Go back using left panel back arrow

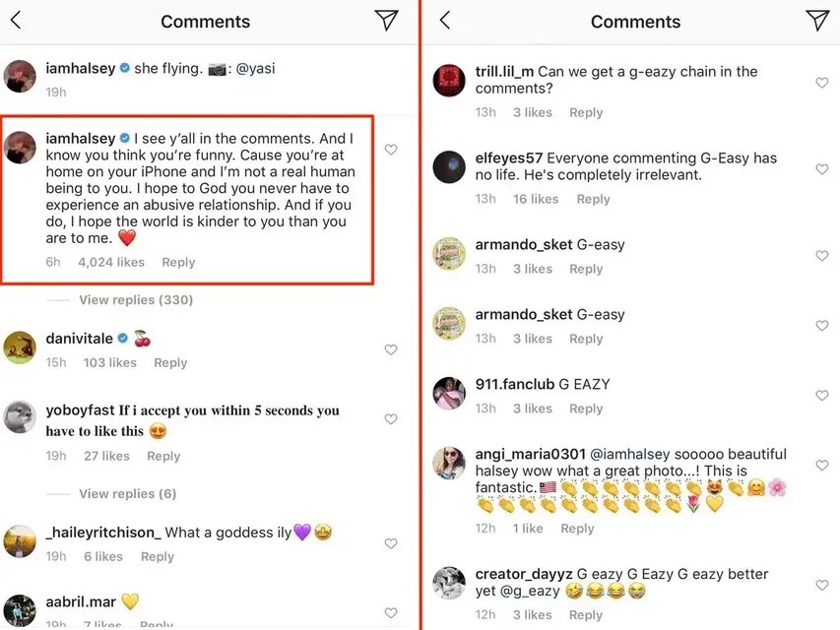point(16,21)
